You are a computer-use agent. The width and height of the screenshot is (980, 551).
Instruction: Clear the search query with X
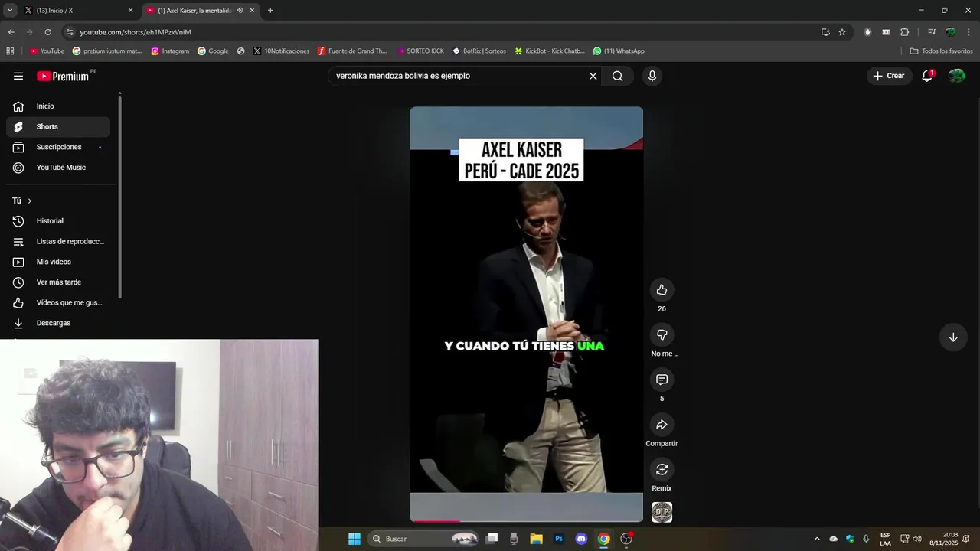tap(593, 76)
